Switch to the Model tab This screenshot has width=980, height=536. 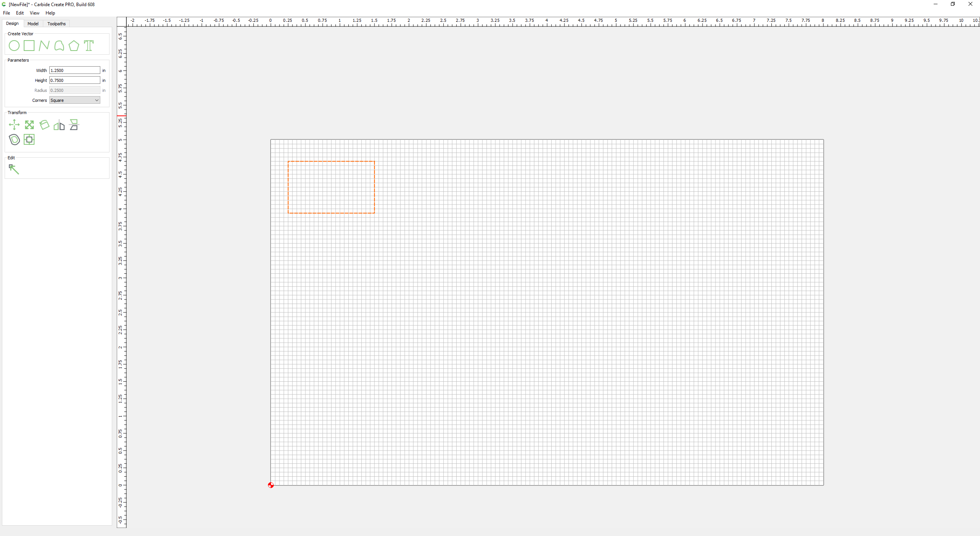(33, 24)
